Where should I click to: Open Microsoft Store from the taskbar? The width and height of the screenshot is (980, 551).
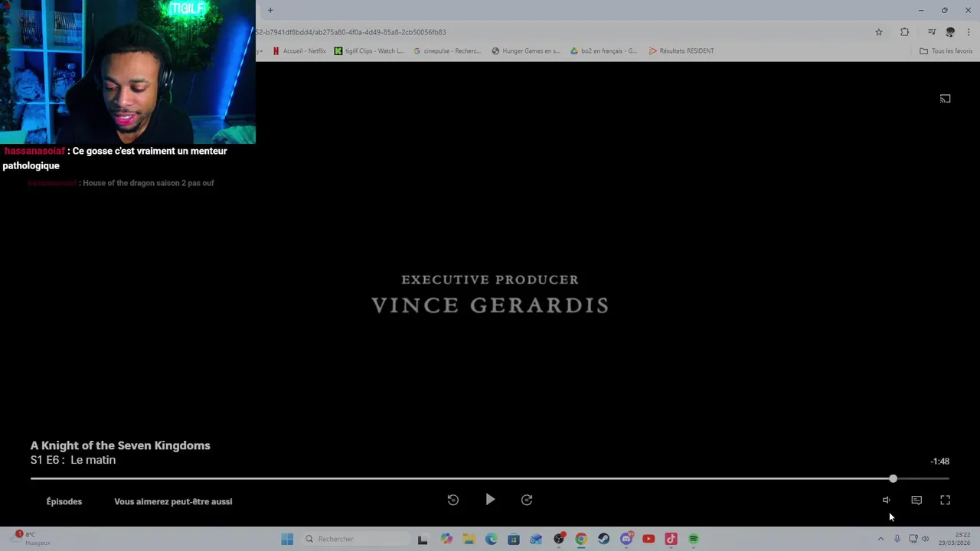coord(514,539)
